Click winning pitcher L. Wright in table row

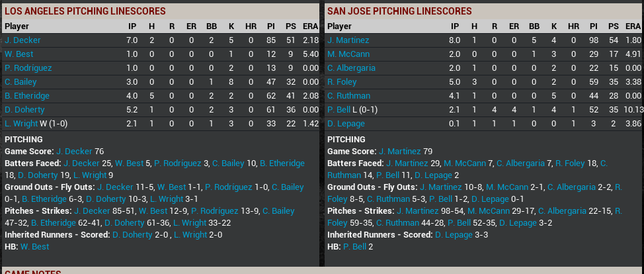(21, 124)
